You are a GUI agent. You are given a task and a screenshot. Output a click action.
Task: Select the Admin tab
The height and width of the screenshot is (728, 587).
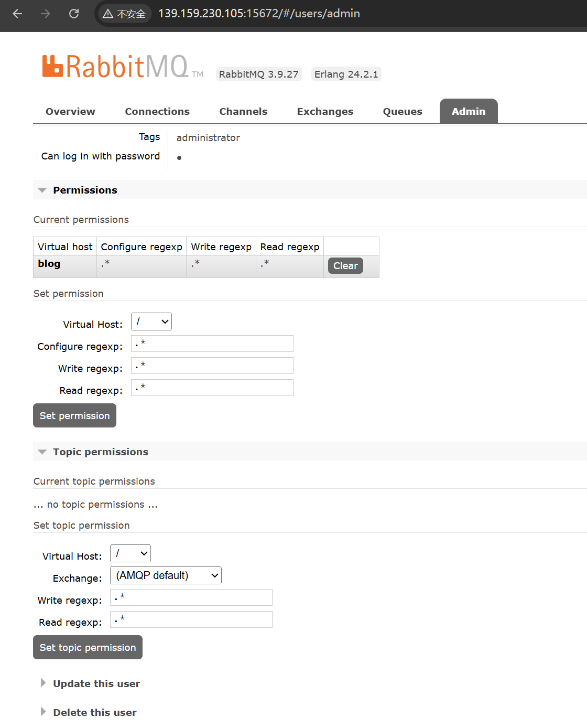coord(469,111)
